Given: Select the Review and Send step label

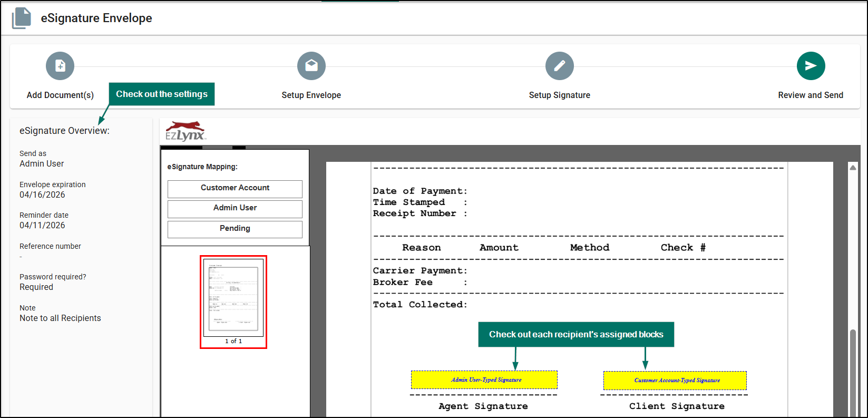Looking at the screenshot, I should (x=811, y=95).
